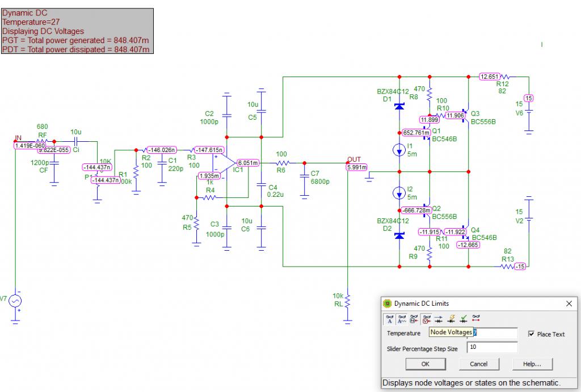This screenshot has height=392, width=581.
Task: Toggle the Node Voltages display icon
Action: (427, 319)
